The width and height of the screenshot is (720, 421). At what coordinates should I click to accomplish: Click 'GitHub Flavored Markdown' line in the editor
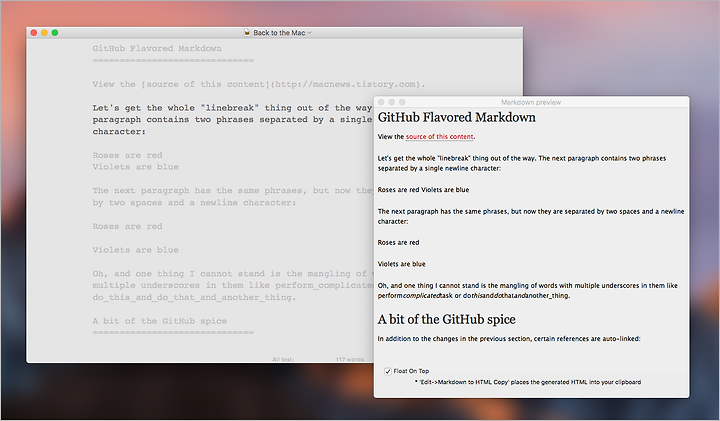point(157,49)
